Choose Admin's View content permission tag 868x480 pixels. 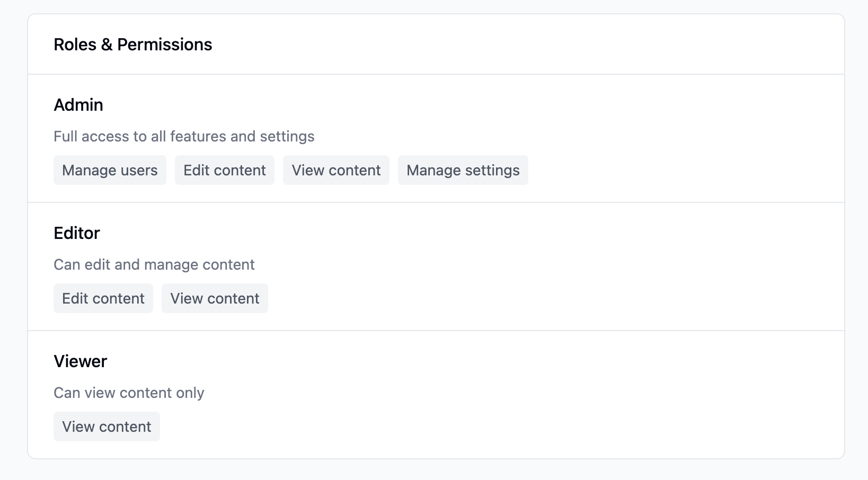coord(336,170)
